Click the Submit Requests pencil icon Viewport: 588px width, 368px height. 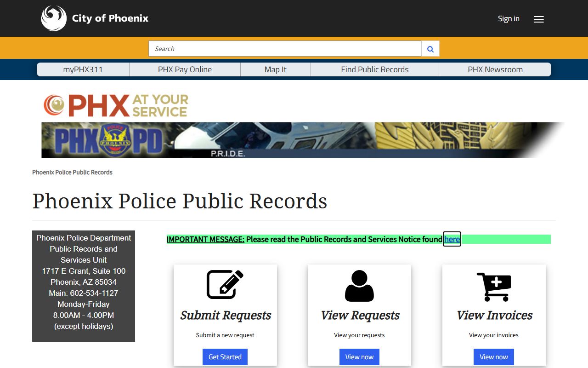(x=225, y=284)
